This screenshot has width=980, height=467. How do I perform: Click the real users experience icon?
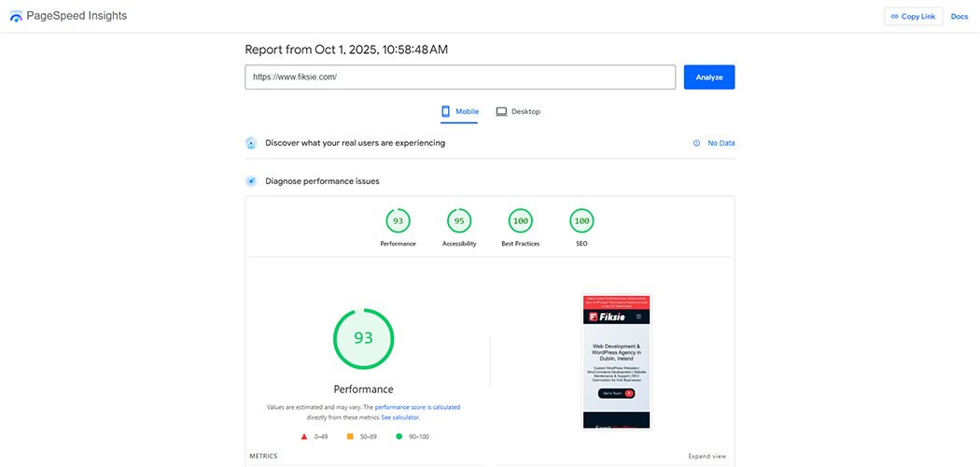(250, 143)
